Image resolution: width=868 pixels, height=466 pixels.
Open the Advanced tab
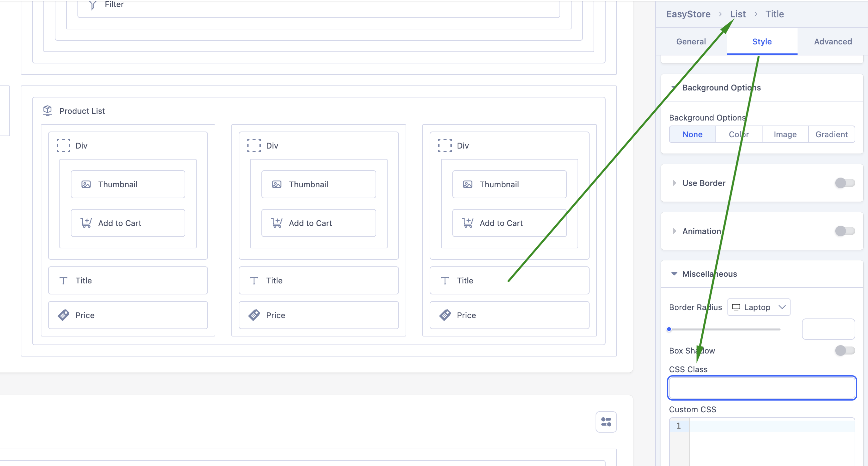point(833,41)
